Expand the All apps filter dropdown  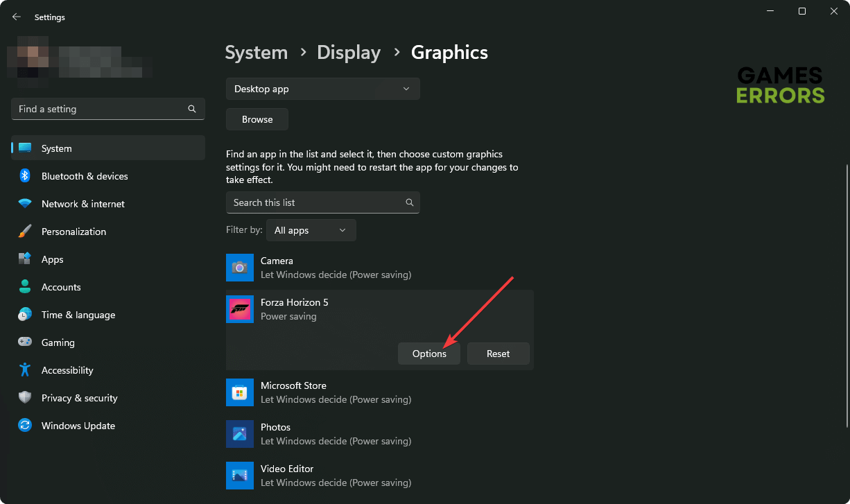click(311, 230)
